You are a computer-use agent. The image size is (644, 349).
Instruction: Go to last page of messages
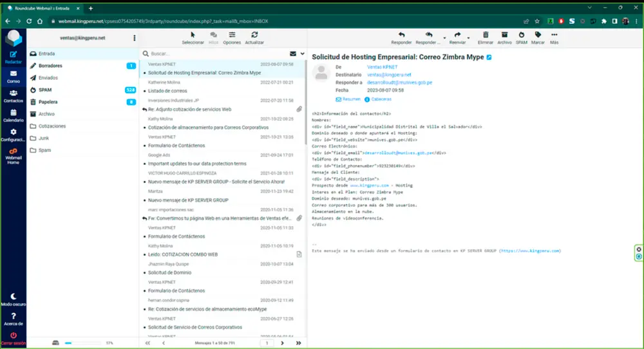click(x=299, y=343)
